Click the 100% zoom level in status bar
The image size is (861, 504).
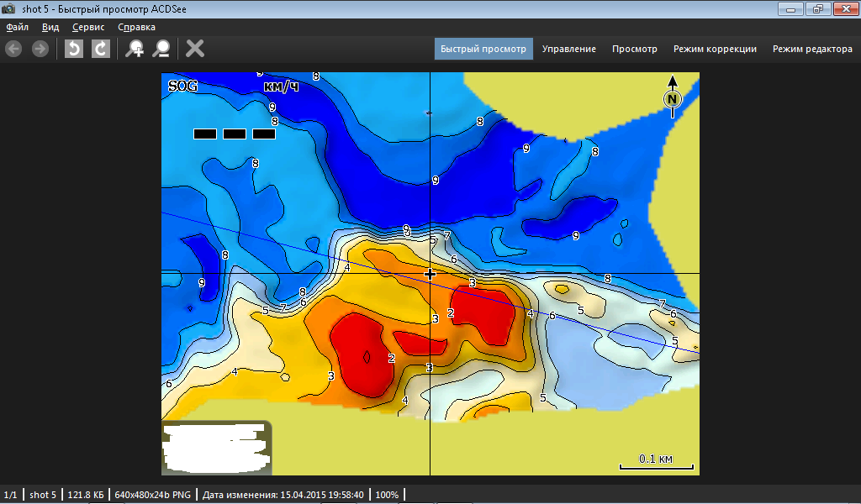click(387, 495)
